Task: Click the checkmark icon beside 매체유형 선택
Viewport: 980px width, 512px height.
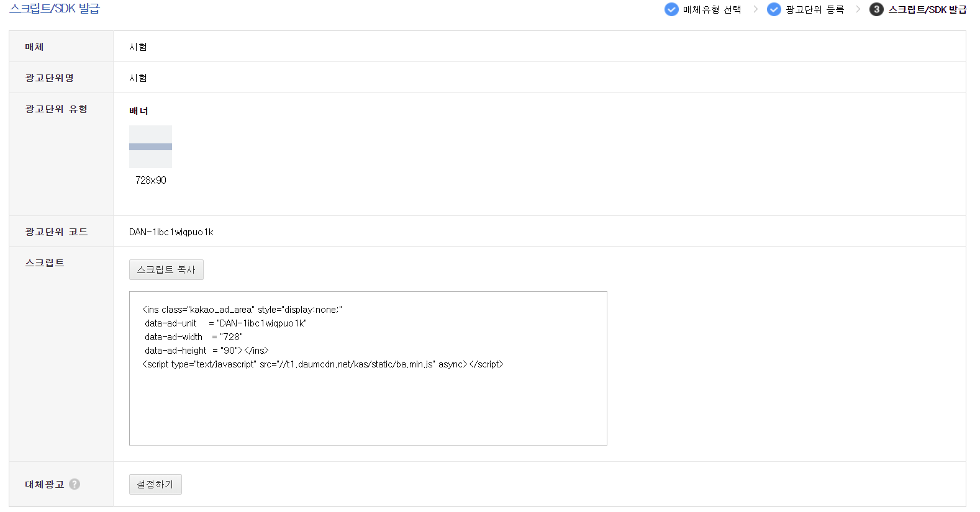Action: point(671,9)
